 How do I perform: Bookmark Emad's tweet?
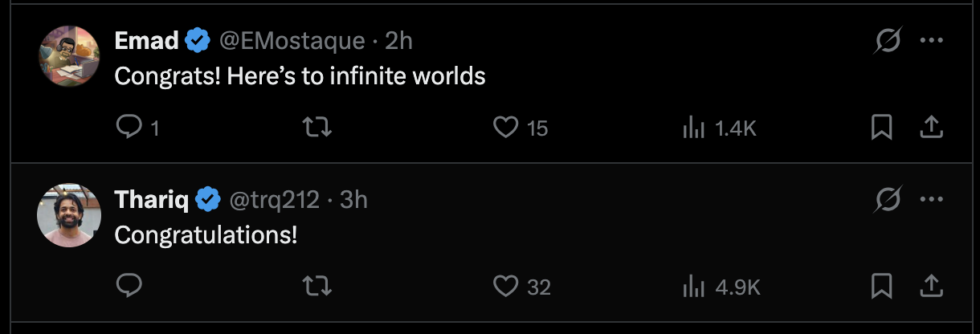pyautogui.click(x=881, y=127)
